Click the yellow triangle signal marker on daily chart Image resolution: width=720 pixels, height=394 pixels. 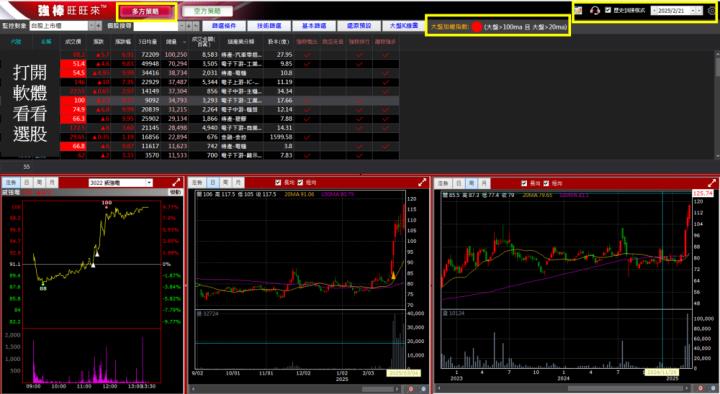pos(393,276)
